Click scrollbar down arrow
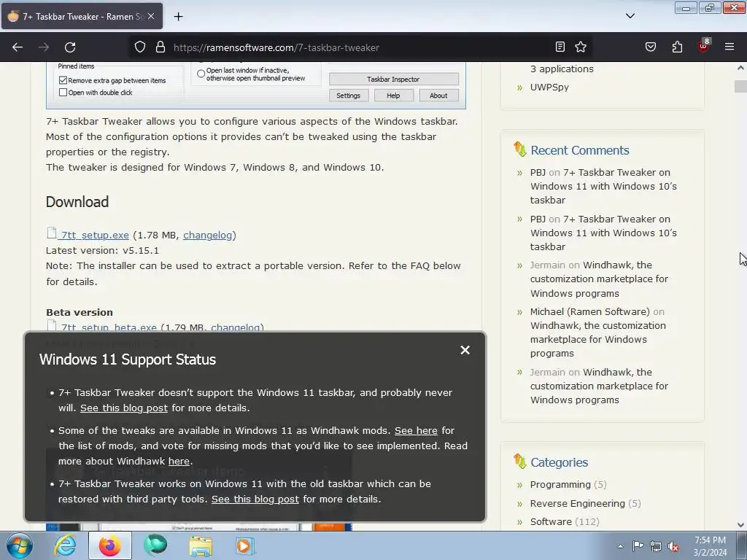Screen dimensions: 747x560 [x=740, y=525]
